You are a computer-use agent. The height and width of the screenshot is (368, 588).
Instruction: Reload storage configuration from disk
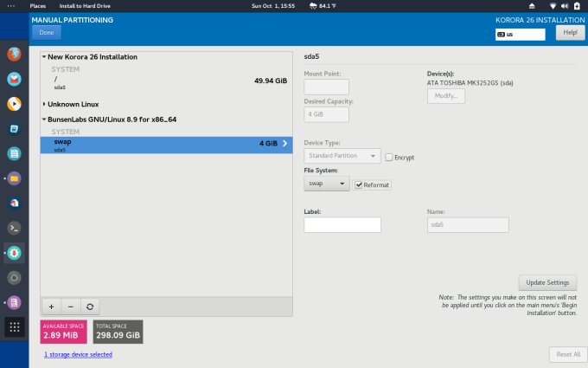pyautogui.click(x=90, y=307)
